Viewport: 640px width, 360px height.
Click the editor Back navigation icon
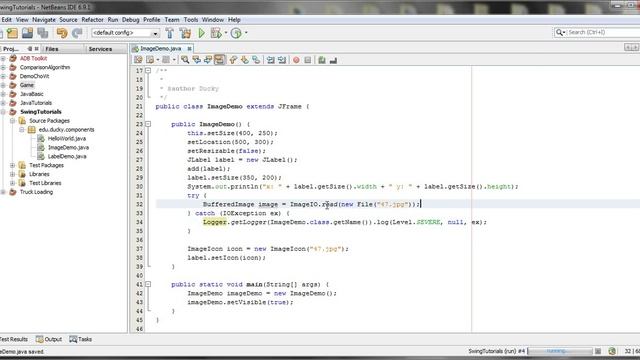(150, 60)
